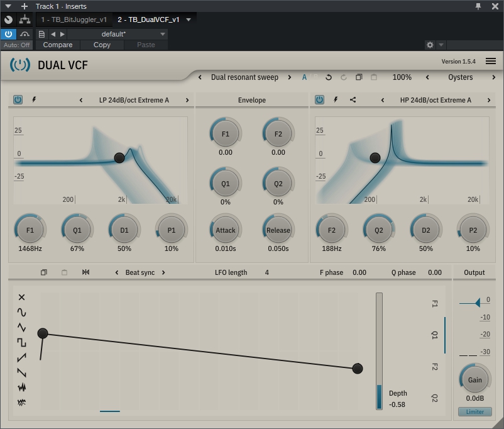Click the undo arrow in preset bar
This screenshot has width=504, height=429.
pyautogui.click(x=329, y=77)
